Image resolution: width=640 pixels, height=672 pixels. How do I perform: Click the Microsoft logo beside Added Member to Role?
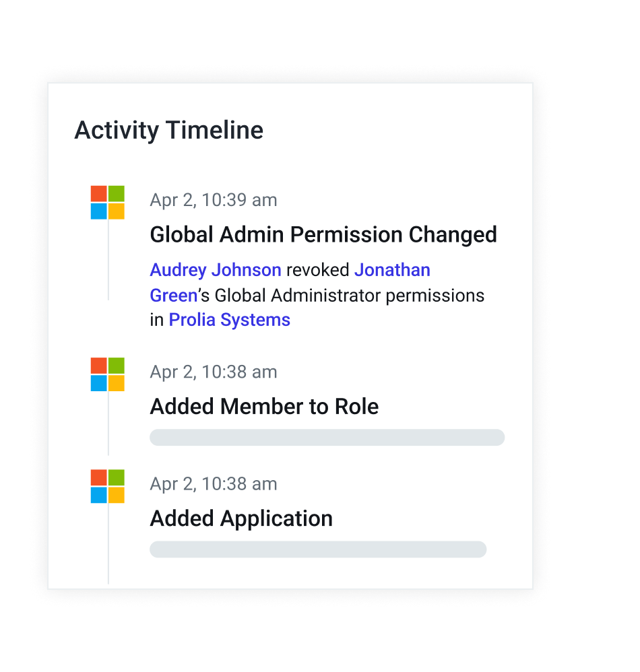(x=108, y=374)
